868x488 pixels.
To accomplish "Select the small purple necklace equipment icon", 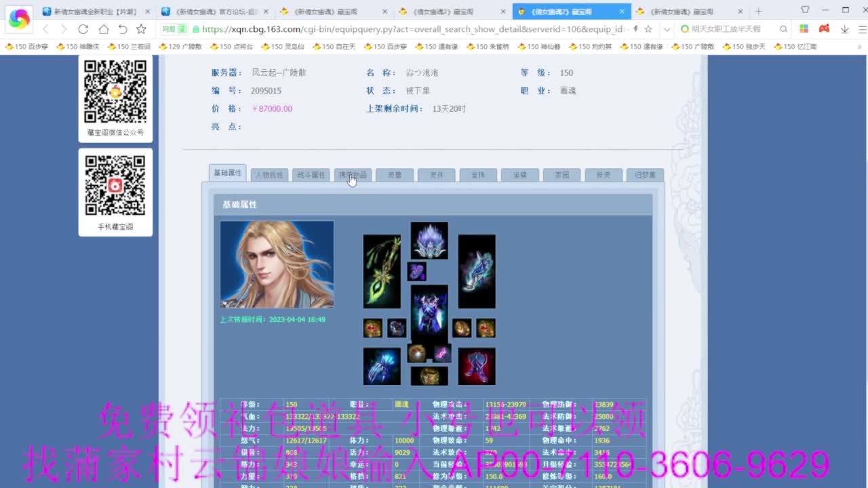I will coord(417,271).
